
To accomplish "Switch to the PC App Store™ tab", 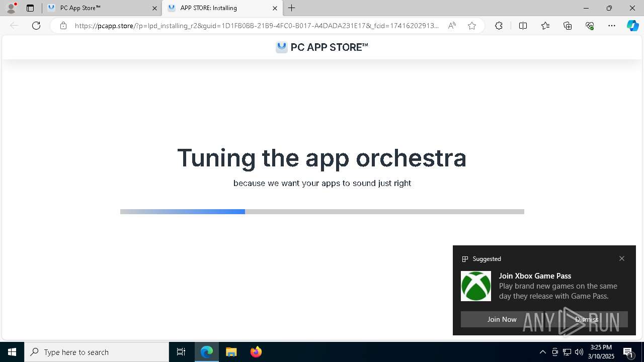I will tap(102, 8).
